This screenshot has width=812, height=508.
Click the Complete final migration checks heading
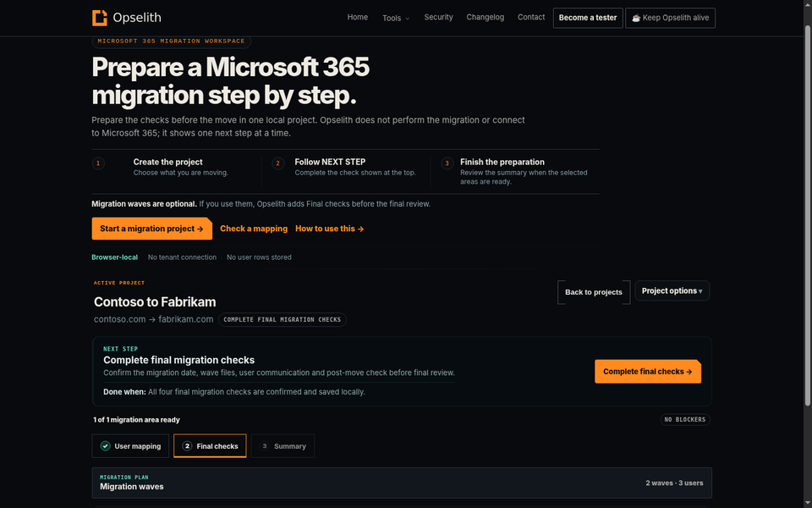(178, 360)
